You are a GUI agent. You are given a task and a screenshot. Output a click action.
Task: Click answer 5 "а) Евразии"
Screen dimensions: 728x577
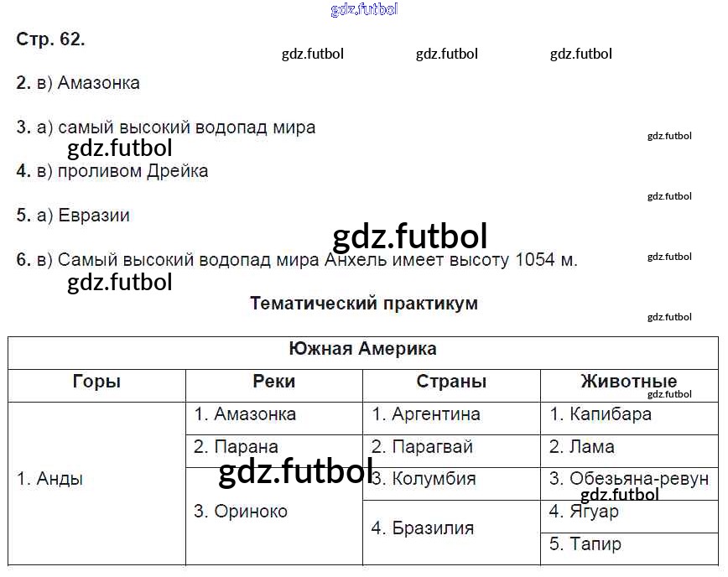click(74, 215)
